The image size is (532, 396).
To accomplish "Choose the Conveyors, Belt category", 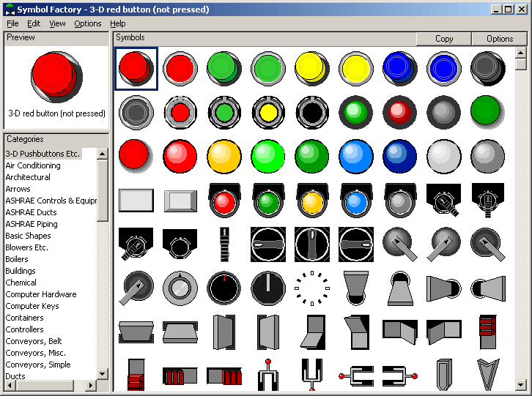I will pyautogui.click(x=34, y=341).
